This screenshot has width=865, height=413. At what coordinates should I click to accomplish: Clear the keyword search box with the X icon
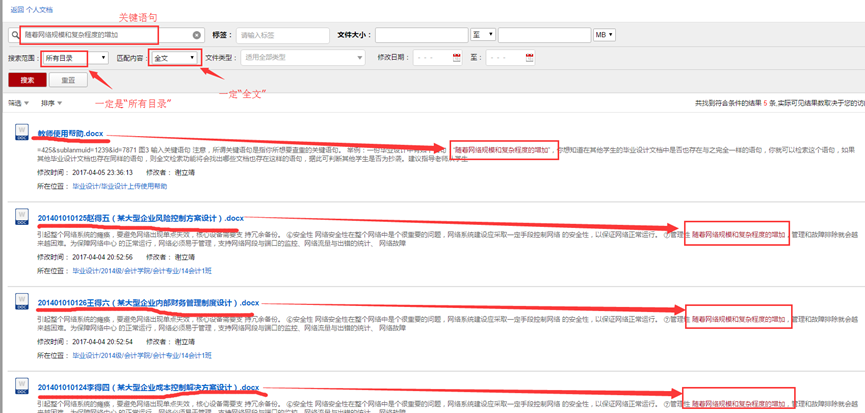(196, 35)
